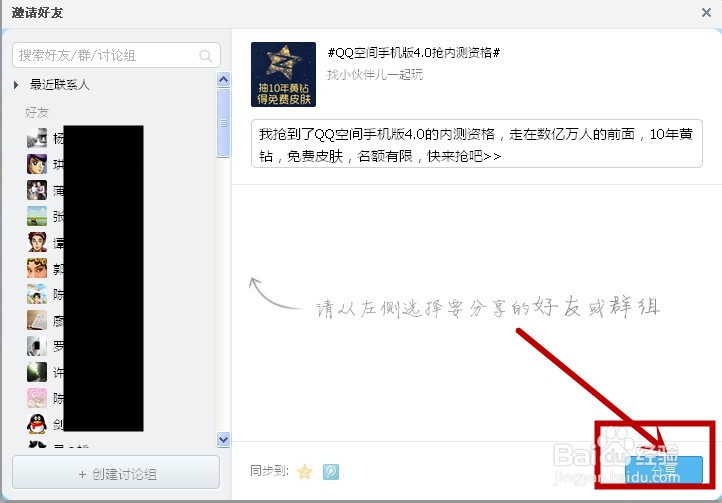Screen dimensions: 722x503
Task: Select friend avatar beginning with 张
Action: tap(37, 216)
